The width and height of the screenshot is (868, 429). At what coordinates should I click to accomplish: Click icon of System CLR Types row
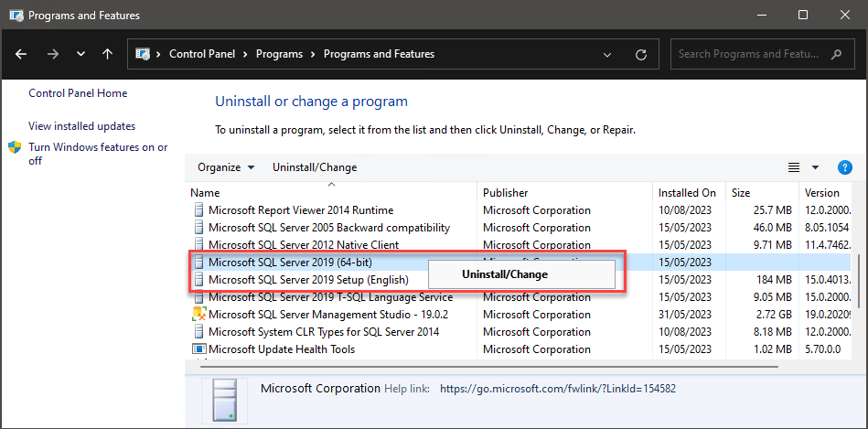(198, 332)
